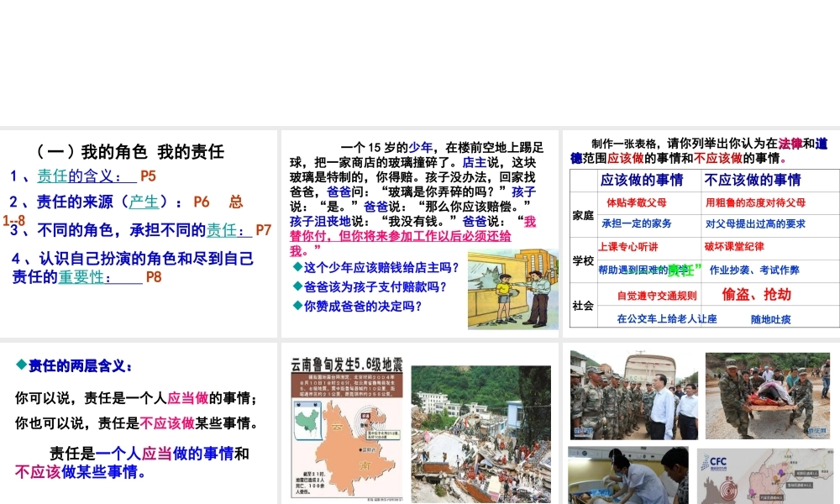Image resolution: width=840 pixels, height=504 pixels.
Task: Select the row header 社会
Action: (x=583, y=306)
